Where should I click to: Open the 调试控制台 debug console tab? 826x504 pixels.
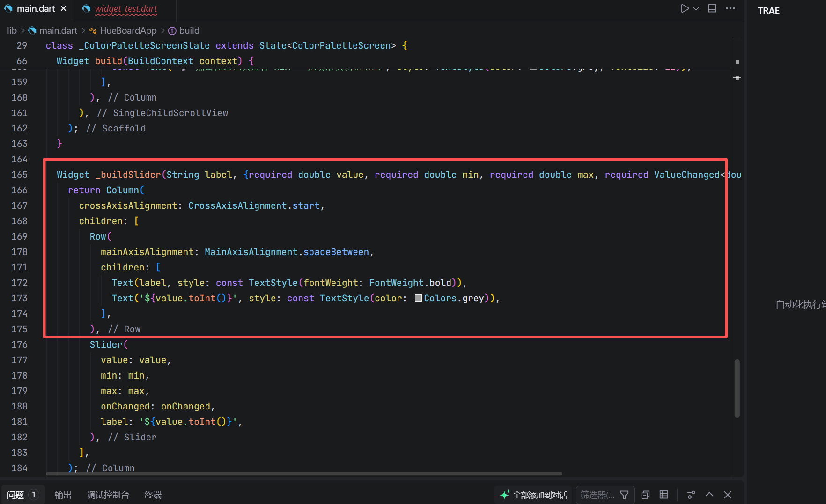(x=108, y=495)
